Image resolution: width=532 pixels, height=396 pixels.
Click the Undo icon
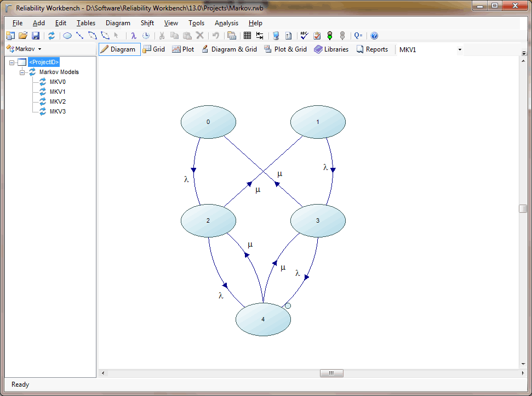coord(214,36)
